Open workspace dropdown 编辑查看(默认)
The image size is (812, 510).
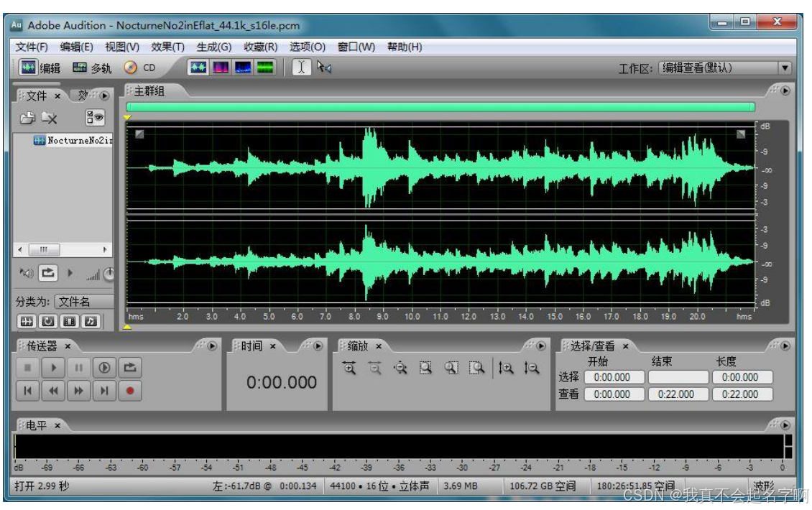pyautogui.click(x=725, y=68)
